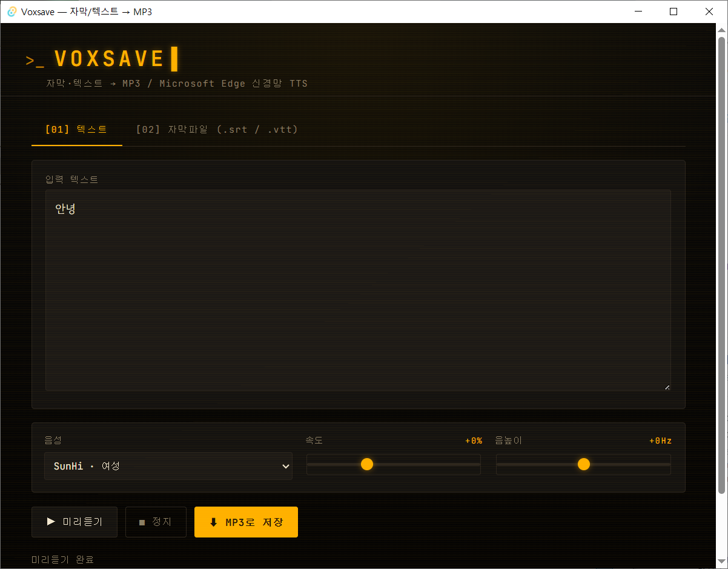Click the 정지 stop button
This screenshot has height=569, width=728.
point(156,522)
